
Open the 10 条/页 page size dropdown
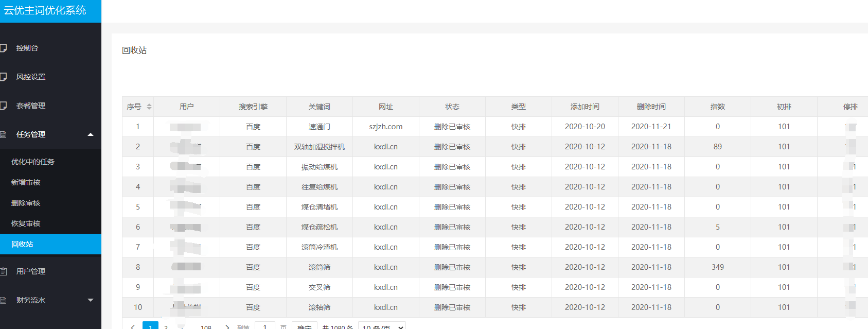pos(382,326)
